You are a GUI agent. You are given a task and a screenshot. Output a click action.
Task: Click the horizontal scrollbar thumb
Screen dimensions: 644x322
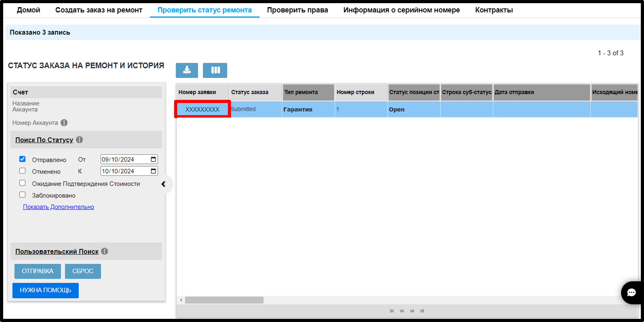(x=224, y=300)
